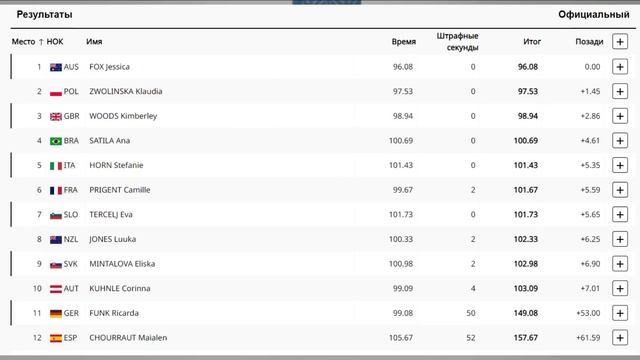Click the Штрафные секунды column header

point(458,42)
